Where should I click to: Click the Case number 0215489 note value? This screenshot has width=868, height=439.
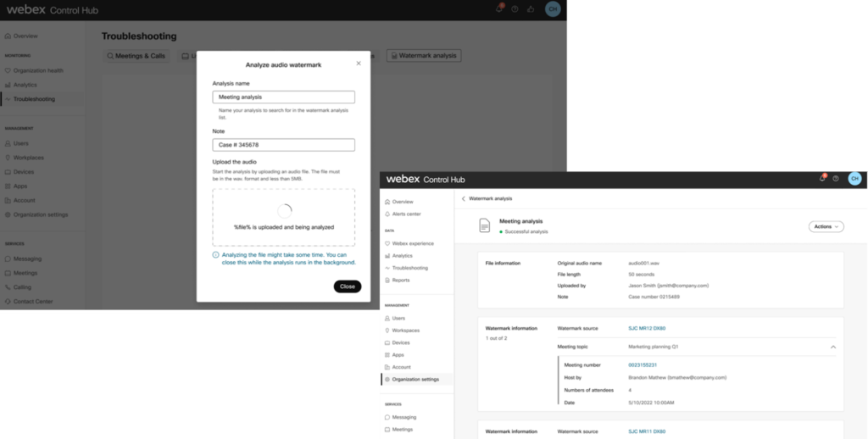[x=654, y=297]
